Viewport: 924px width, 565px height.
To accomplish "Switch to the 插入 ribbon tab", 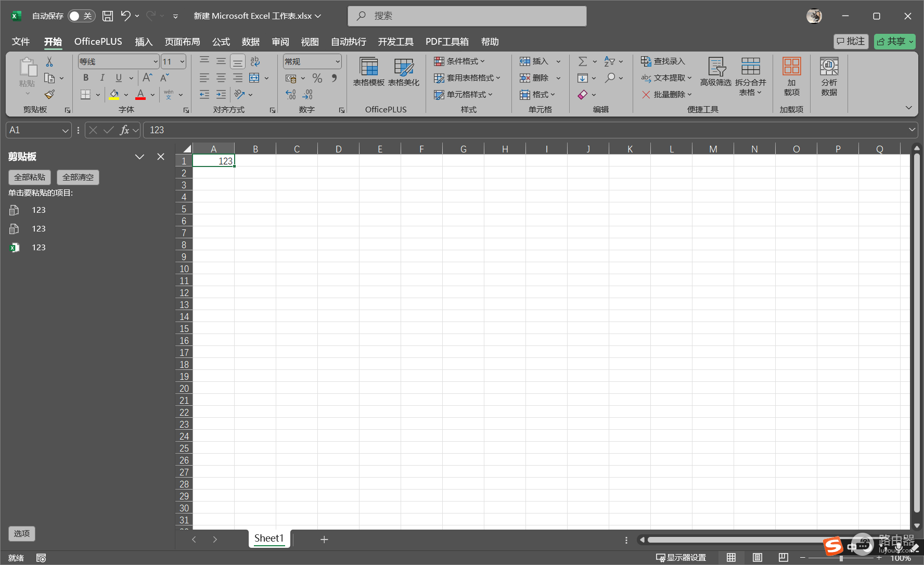I will [x=144, y=42].
